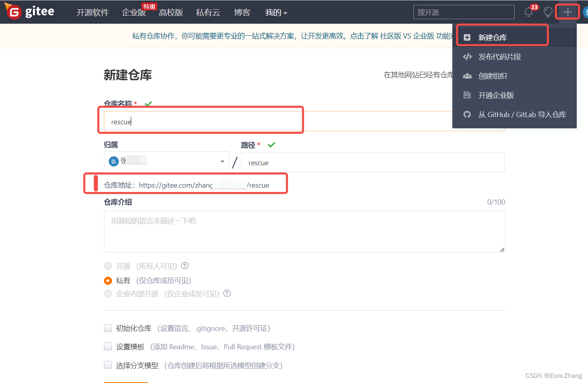Click the plus-square icon beside 新建仓库

click(x=467, y=37)
